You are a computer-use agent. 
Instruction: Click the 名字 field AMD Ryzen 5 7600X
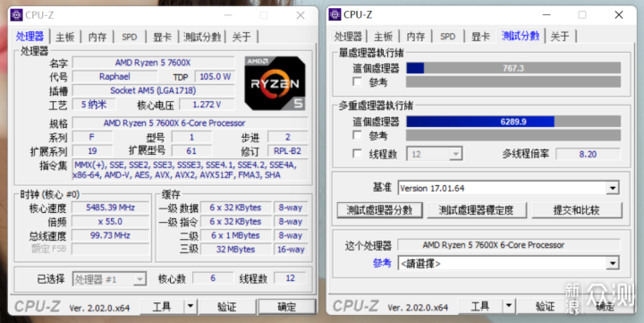pos(153,63)
